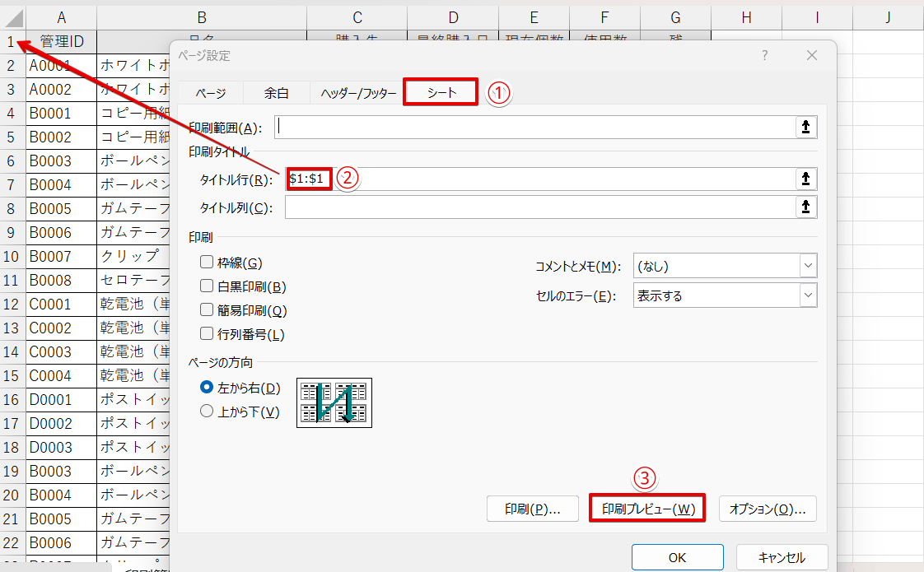Click the collapse dialog arrow for タイトル列

[x=805, y=207]
